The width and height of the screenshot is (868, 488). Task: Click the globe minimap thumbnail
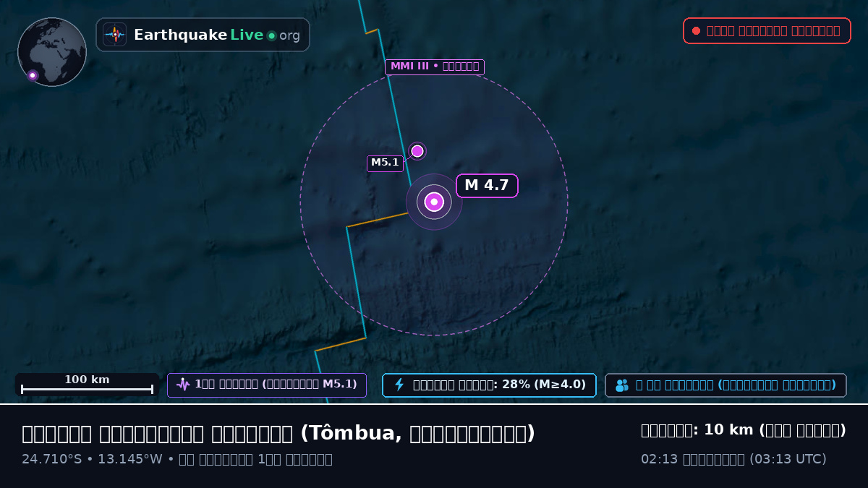[52, 52]
